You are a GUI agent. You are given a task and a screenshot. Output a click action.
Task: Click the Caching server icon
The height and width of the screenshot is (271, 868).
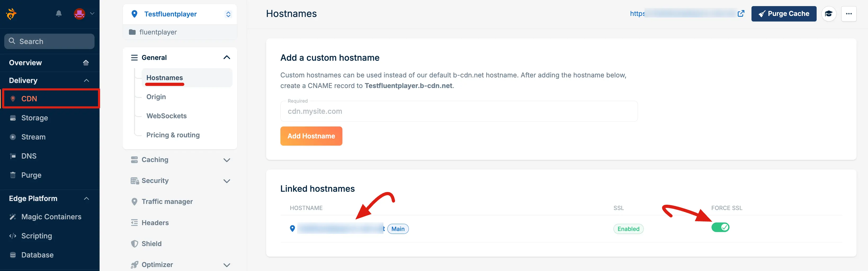[135, 160]
